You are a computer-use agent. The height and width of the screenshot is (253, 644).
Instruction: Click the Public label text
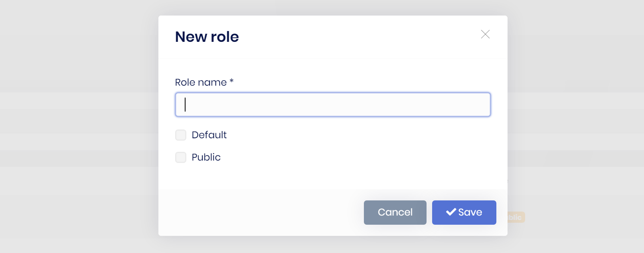[206, 157]
